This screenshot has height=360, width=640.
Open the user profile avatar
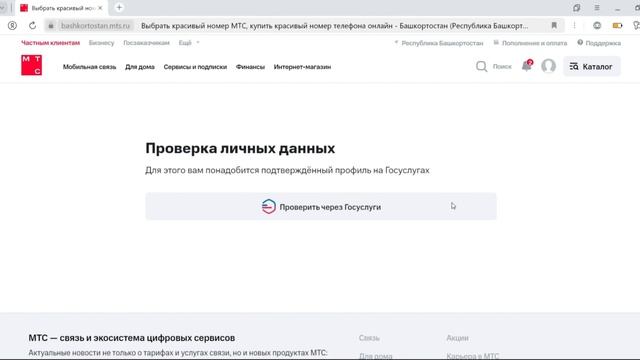click(549, 66)
